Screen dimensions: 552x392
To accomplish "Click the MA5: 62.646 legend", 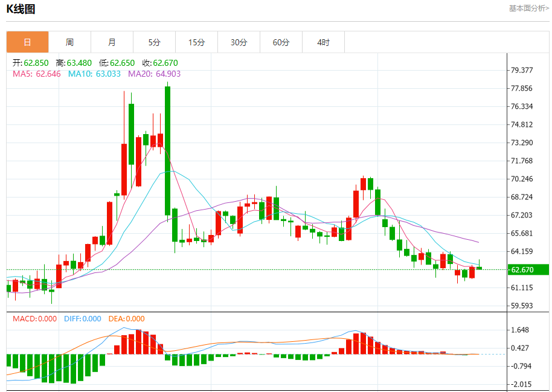I will pyautogui.click(x=37, y=74).
